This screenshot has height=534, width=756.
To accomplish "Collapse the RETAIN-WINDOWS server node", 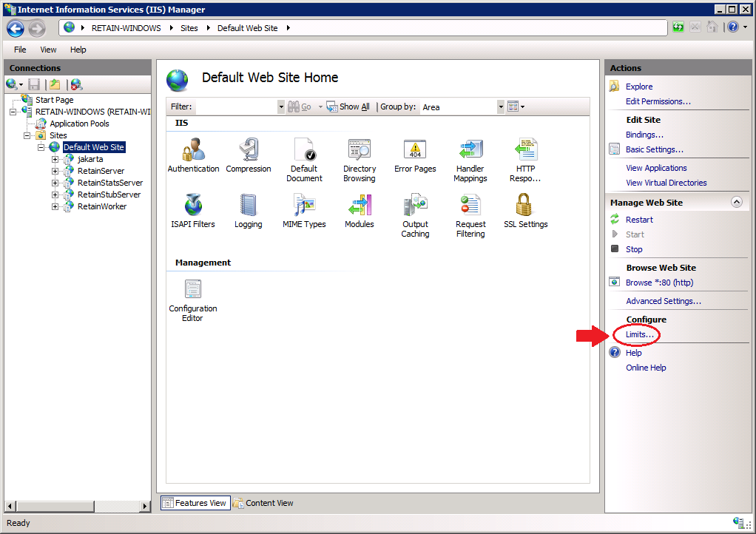I will [x=13, y=112].
